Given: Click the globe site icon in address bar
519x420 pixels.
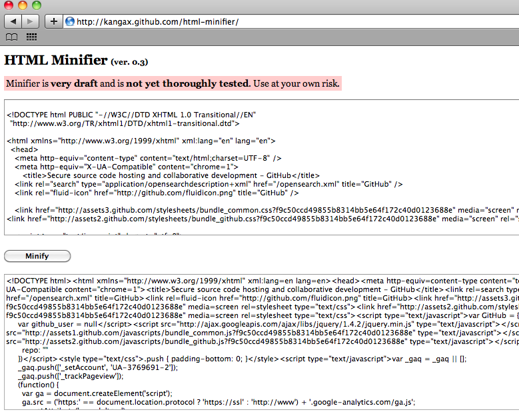Looking at the screenshot, I should pos(70,21).
